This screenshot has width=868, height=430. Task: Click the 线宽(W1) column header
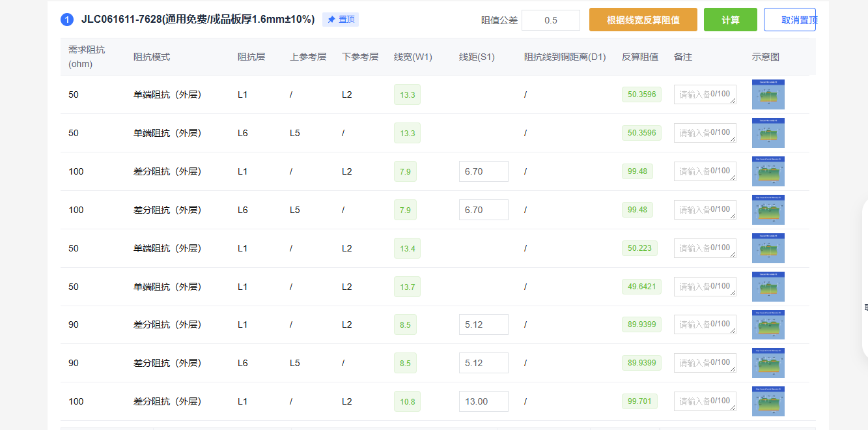pos(413,57)
